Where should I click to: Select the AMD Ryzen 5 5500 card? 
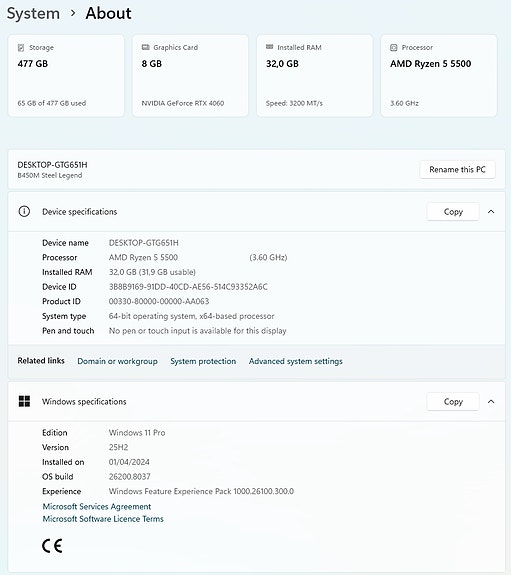(x=439, y=76)
